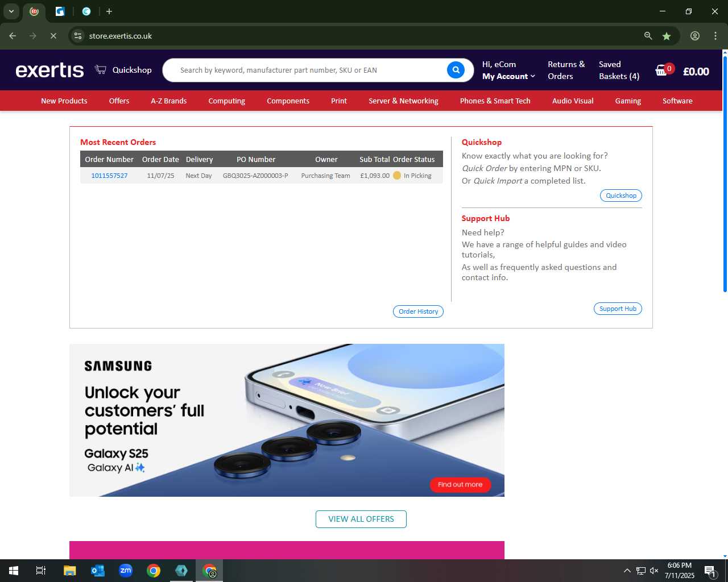This screenshot has height=582, width=728.
Task: Open the Offers menu
Action: 119,101
